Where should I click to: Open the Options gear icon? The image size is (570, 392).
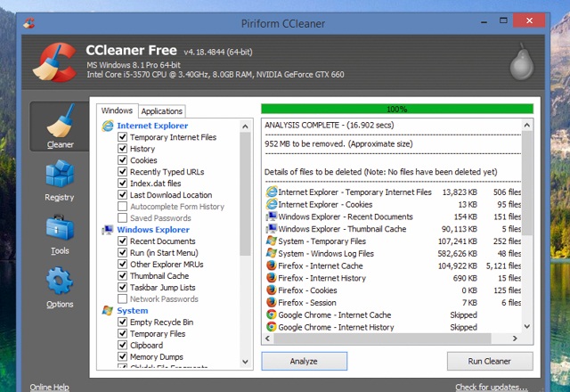point(59,285)
